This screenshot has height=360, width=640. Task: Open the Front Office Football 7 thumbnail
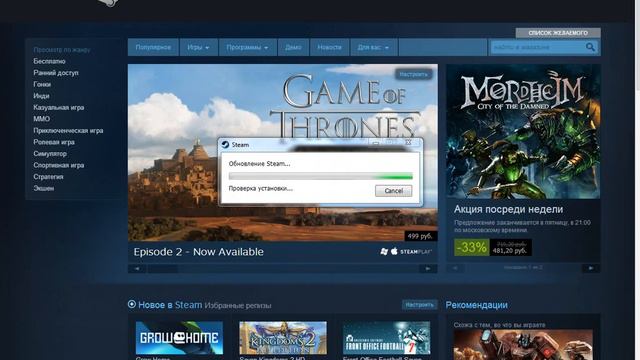coord(387,338)
